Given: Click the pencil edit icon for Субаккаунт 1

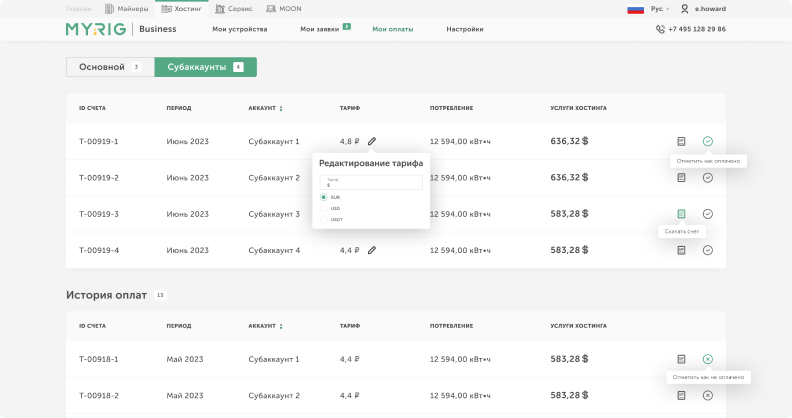Looking at the screenshot, I should 372,141.
